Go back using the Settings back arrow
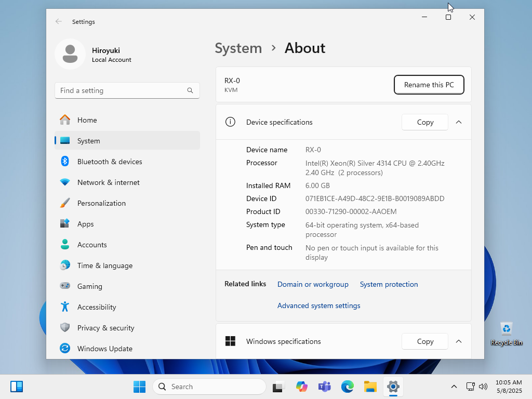 pyautogui.click(x=58, y=22)
